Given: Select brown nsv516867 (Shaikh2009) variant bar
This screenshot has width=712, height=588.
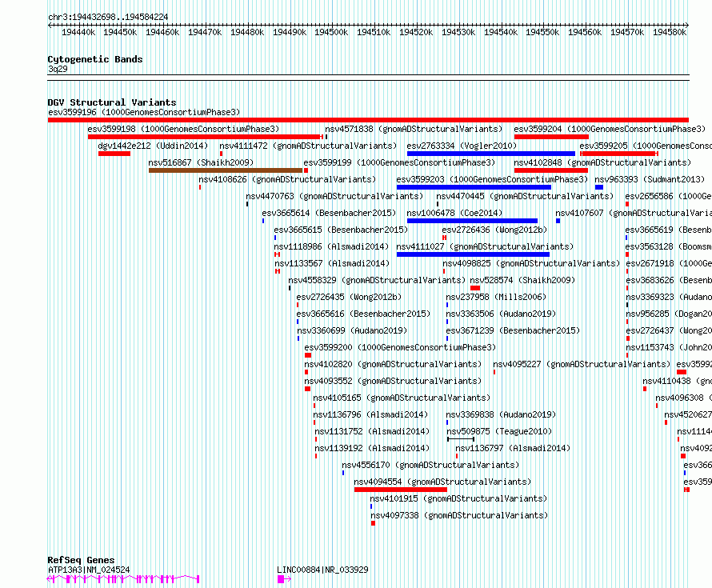Looking at the screenshot, I should 226,170.
